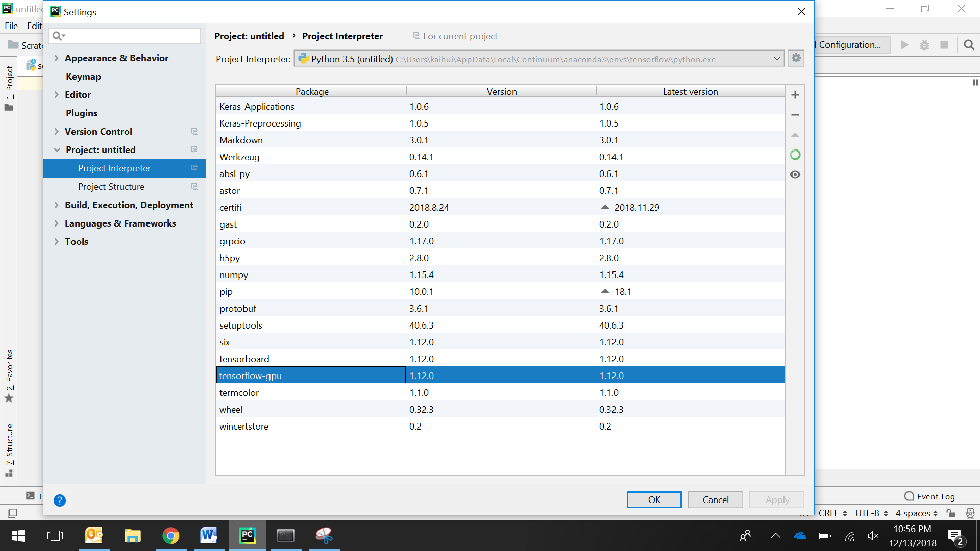Toggle the read-only lock icon
The width and height of the screenshot is (980, 551).
point(950,513)
